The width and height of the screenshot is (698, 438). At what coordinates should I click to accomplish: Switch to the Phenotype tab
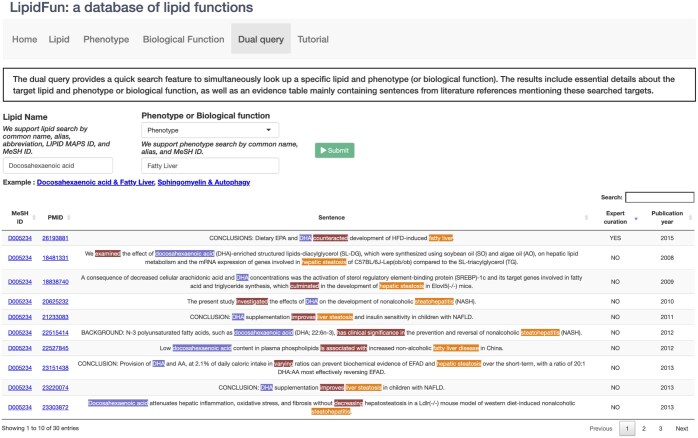[106, 39]
